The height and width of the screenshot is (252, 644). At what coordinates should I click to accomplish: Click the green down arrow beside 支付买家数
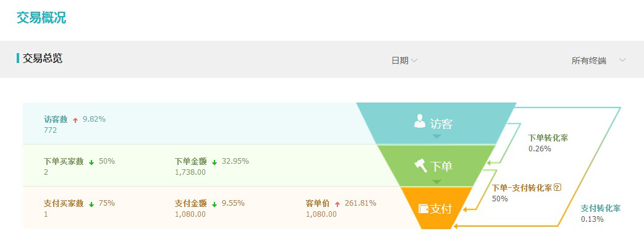91,204
